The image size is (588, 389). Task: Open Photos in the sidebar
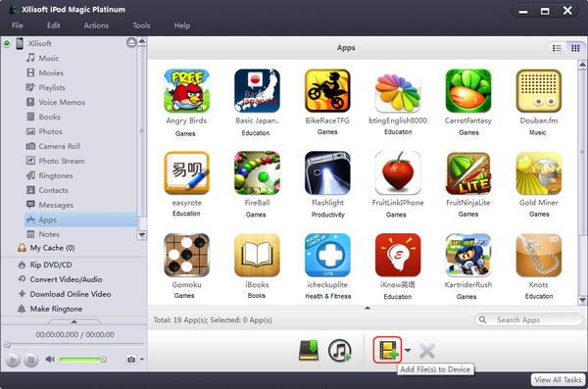click(x=50, y=131)
